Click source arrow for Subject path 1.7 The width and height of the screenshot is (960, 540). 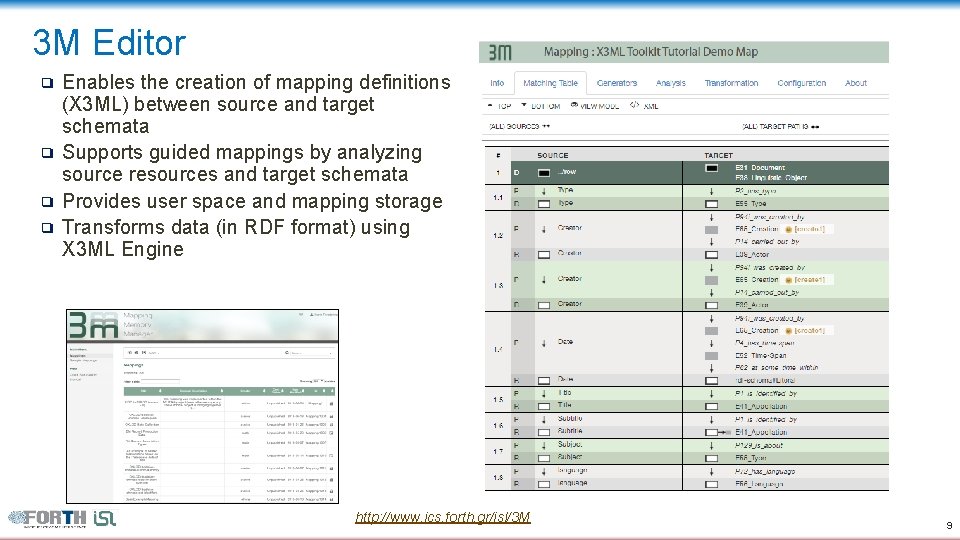(x=544, y=445)
